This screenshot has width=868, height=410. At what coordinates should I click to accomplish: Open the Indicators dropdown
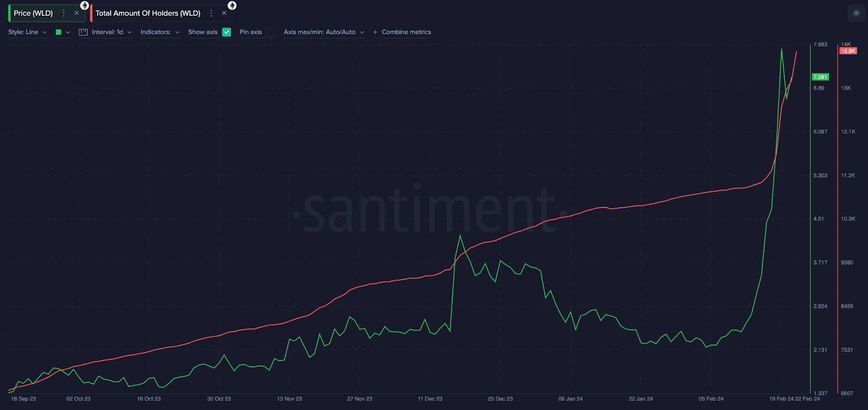click(160, 32)
